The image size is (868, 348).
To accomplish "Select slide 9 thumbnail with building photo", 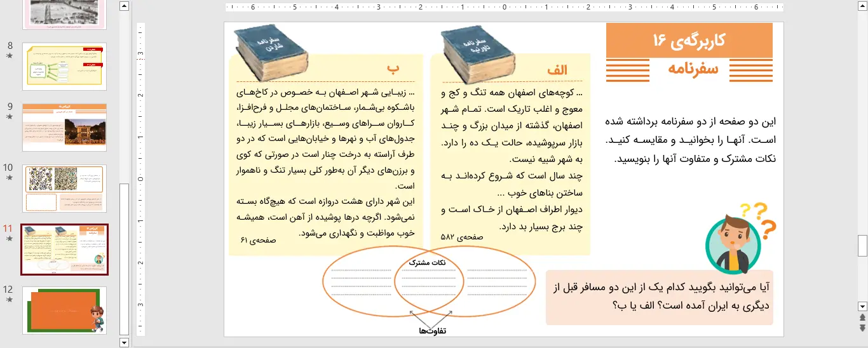I will [64, 128].
